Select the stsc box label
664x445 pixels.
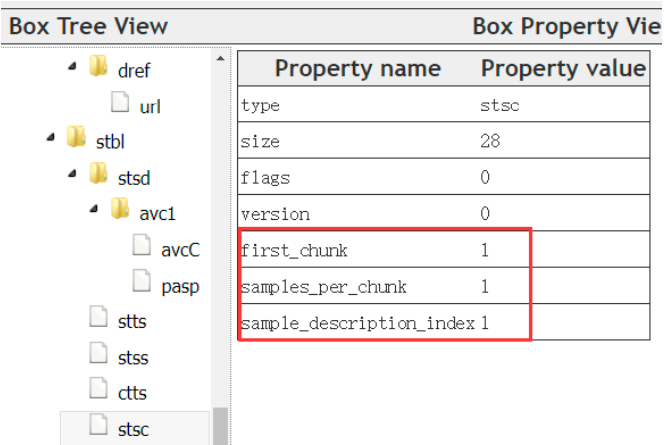[133, 430]
